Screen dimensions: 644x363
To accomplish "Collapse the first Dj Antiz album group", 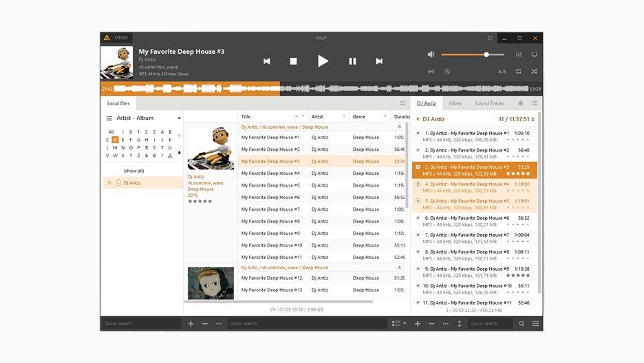I will click(x=399, y=127).
